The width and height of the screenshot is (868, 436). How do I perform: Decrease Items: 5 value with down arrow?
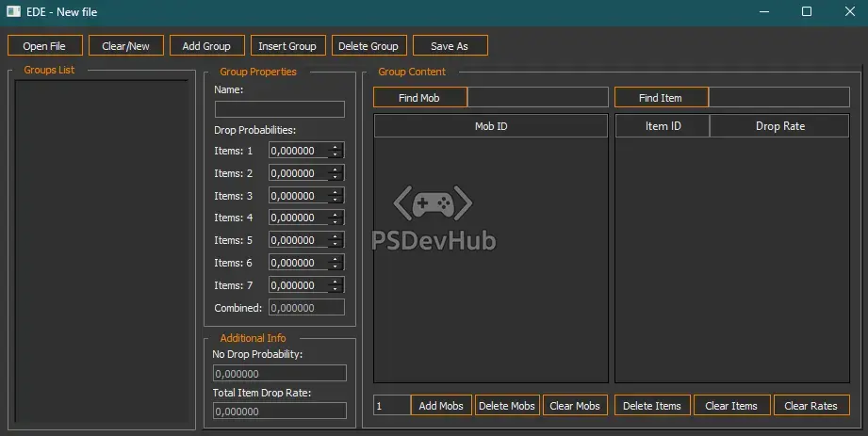[x=336, y=244]
